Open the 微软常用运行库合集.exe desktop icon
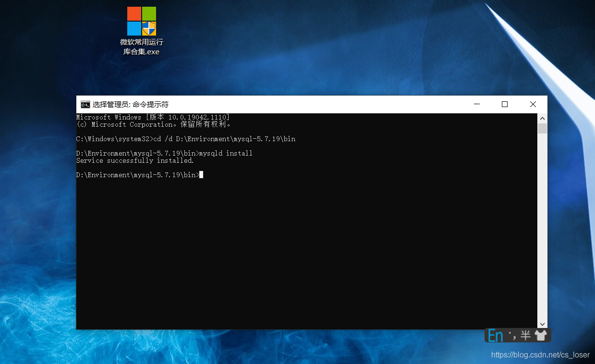Image resolution: width=595 pixels, height=364 pixels. tap(142, 31)
